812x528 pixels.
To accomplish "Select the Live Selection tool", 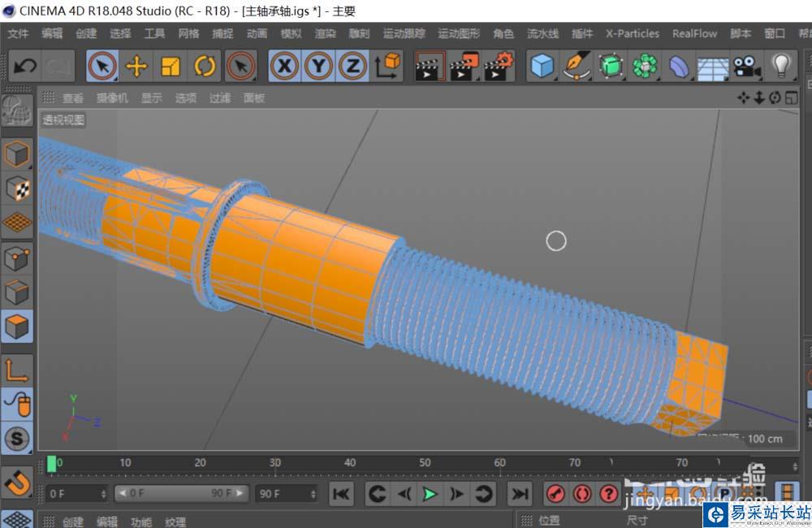I will [x=102, y=66].
